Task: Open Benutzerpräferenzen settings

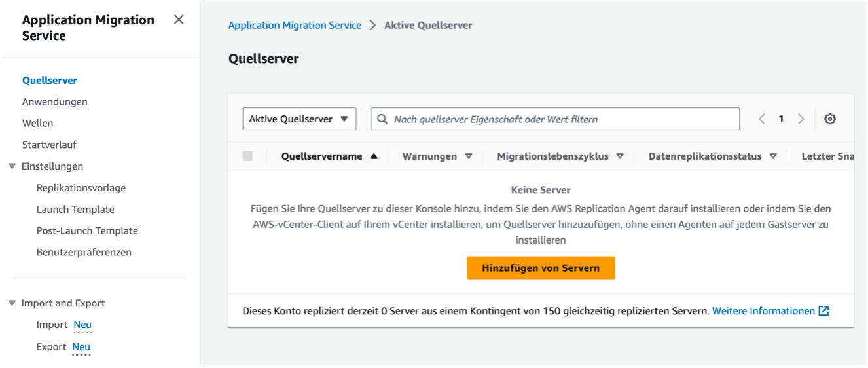Action: tap(84, 253)
